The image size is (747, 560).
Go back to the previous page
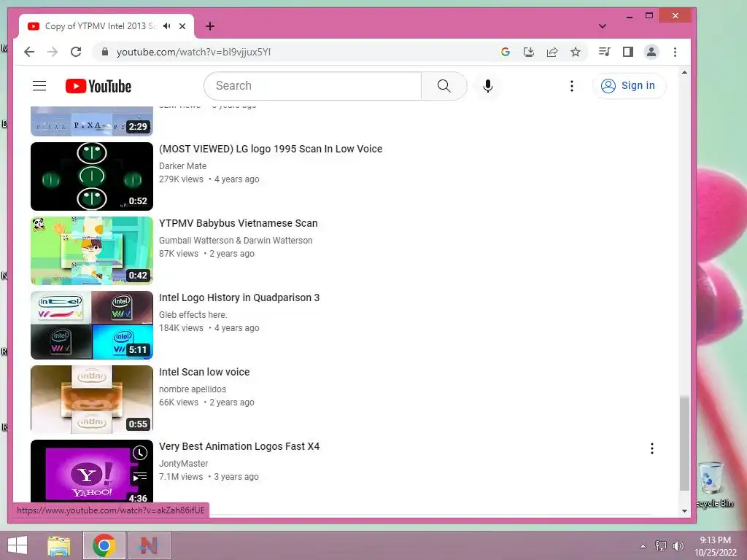pos(29,52)
